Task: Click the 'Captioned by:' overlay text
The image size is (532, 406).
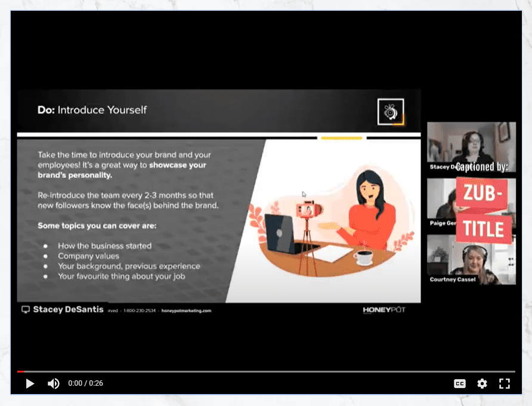Action: click(482, 167)
